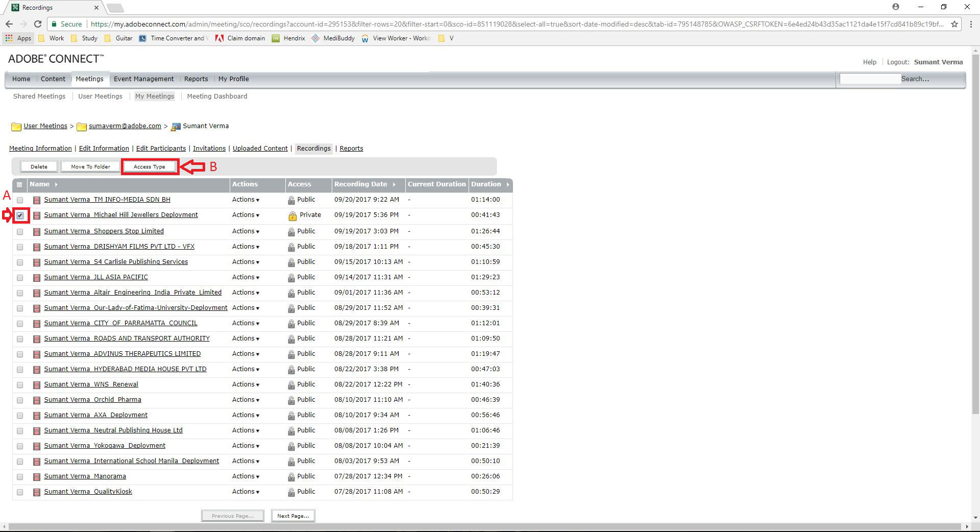Screen dimensions: 980x532
Task: Check the Yokogawa_Deployment checkbox
Action: coord(20,446)
